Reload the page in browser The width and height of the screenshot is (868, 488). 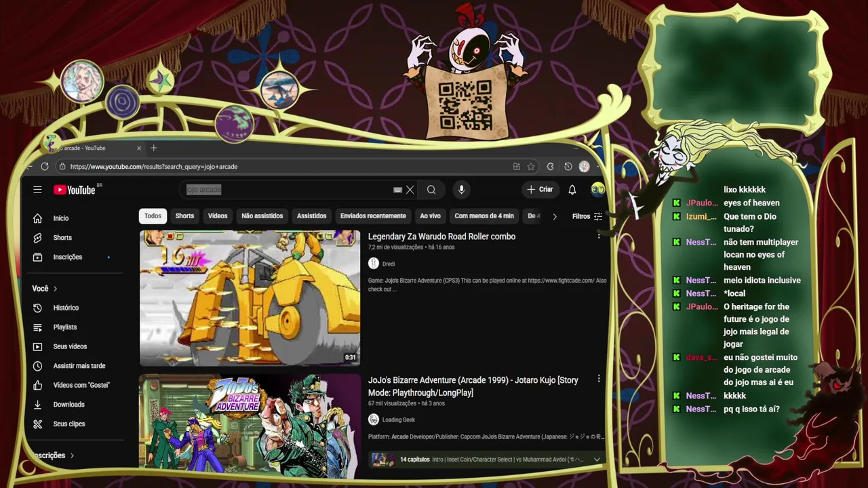(x=45, y=166)
